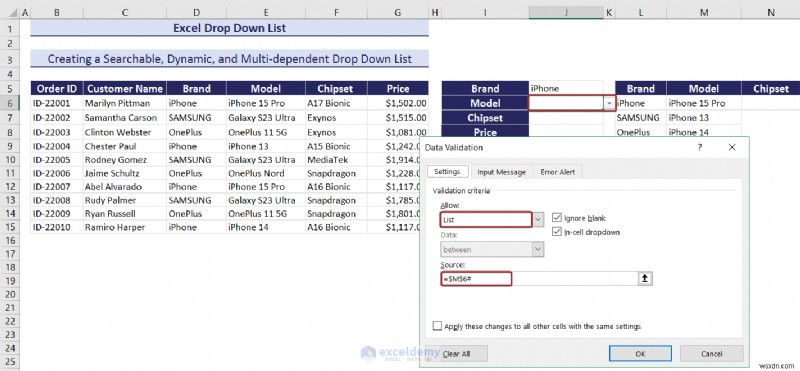Click the OK button
Viewport: 800px width, 371px height.
640,354
